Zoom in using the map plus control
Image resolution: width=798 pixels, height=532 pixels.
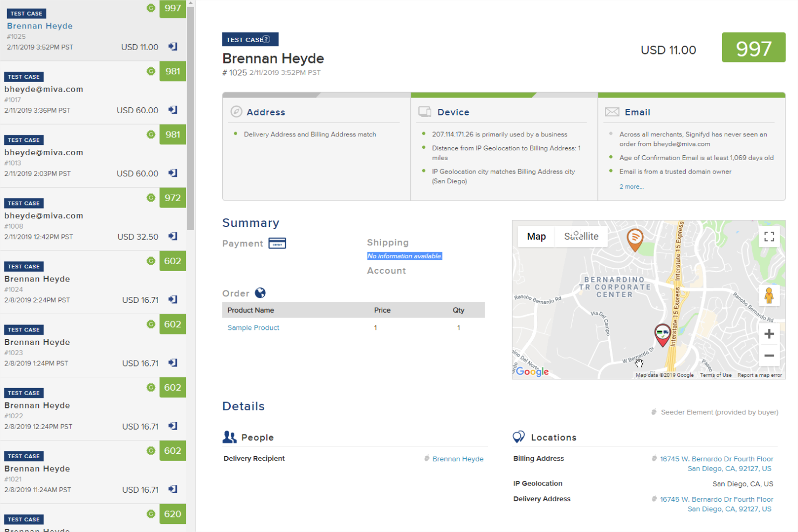pos(769,333)
